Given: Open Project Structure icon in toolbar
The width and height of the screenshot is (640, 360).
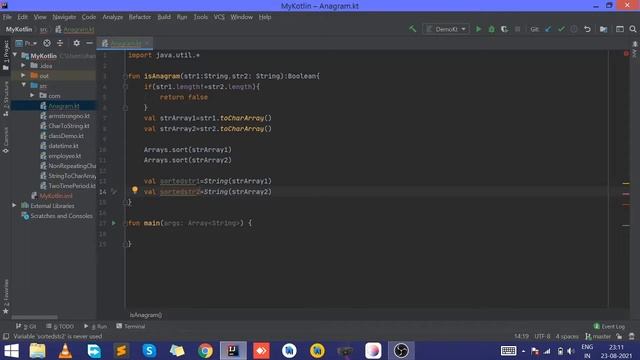Looking at the screenshot, I should pos(603,29).
